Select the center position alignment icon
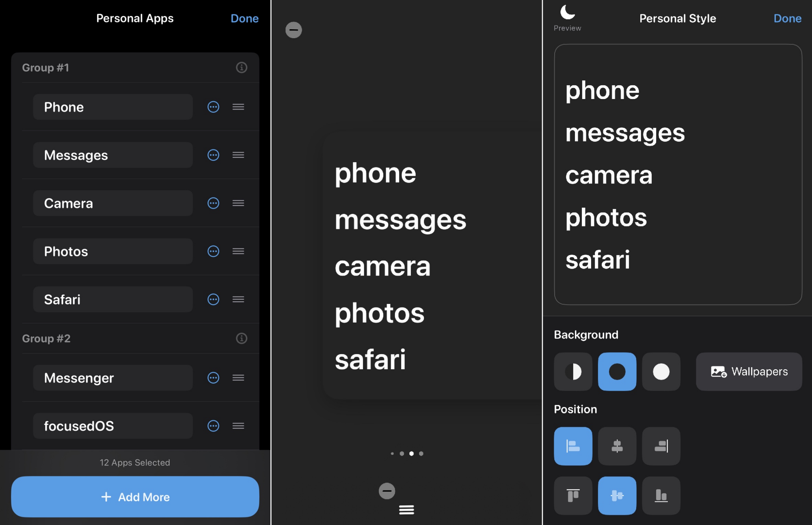812x525 pixels. coord(617,445)
